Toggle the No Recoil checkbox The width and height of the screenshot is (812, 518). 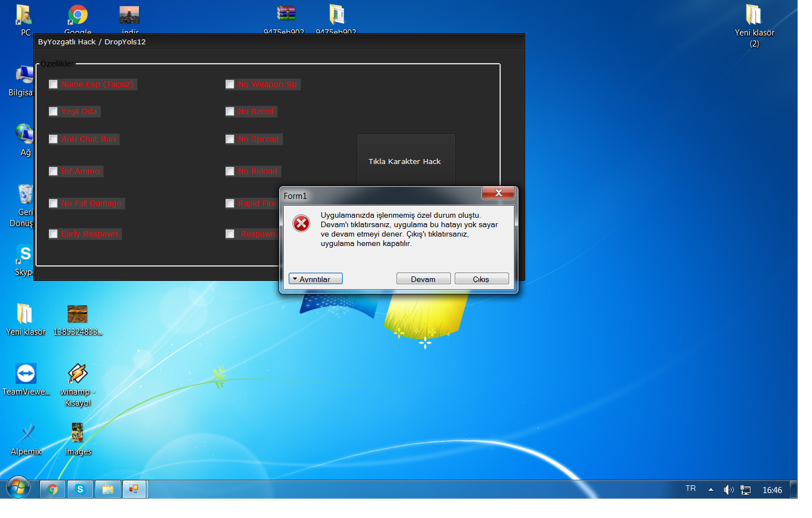pyautogui.click(x=230, y=111)
